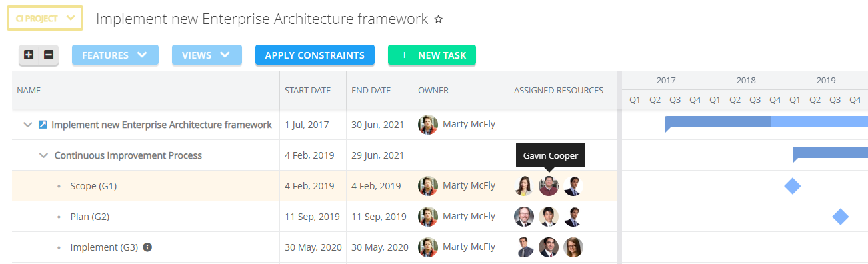The image size is (868, 264).
Task: Click Marty McFly's avatar in Plan (G2) row
Action: [x=428, y=217]
